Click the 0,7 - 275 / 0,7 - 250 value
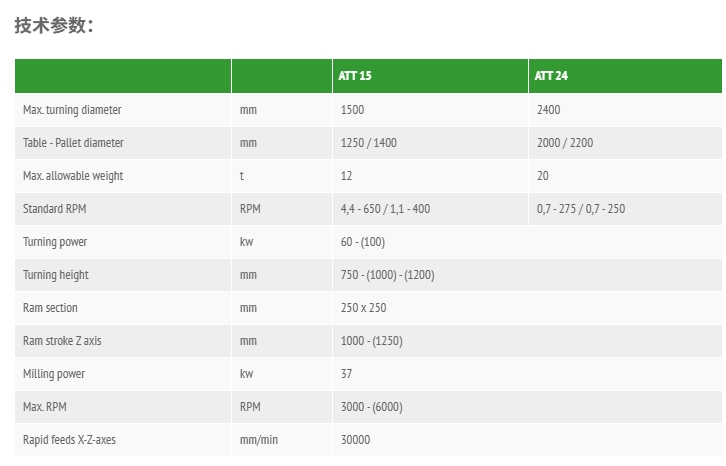The image size is (726, 466). 581,209
